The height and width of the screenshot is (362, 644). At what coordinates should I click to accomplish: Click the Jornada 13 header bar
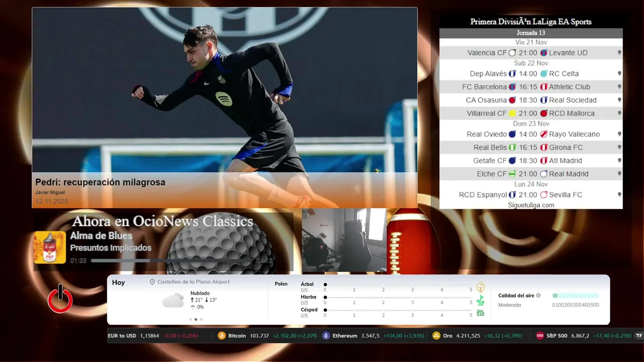(531, 33)
